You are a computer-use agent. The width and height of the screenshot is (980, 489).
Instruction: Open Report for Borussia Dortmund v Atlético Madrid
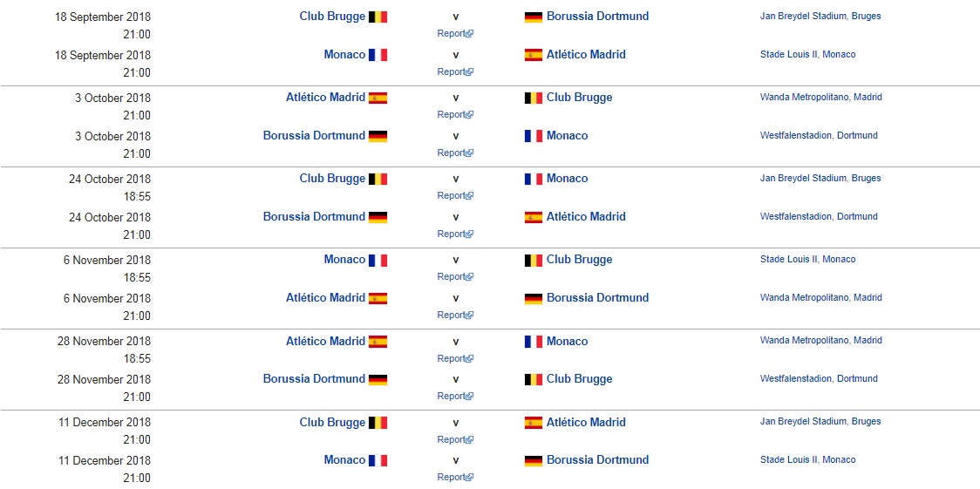453,234
